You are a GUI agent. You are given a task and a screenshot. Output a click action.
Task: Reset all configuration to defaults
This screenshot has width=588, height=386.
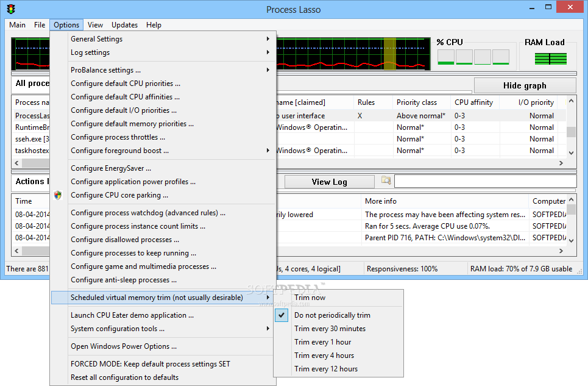[x=163, y=377]
